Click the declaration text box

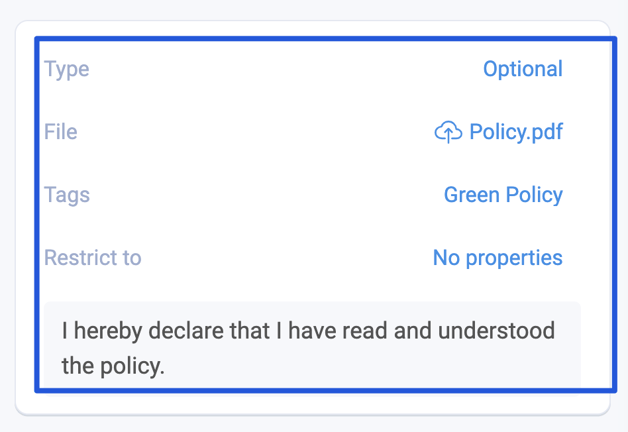tap(312, 346)
